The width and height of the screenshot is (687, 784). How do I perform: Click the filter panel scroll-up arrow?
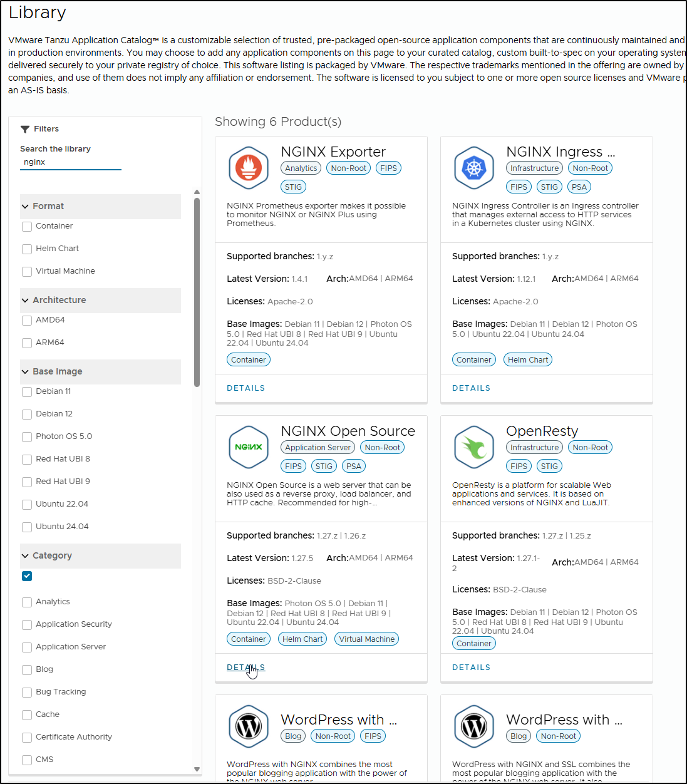tap(197, 192)
